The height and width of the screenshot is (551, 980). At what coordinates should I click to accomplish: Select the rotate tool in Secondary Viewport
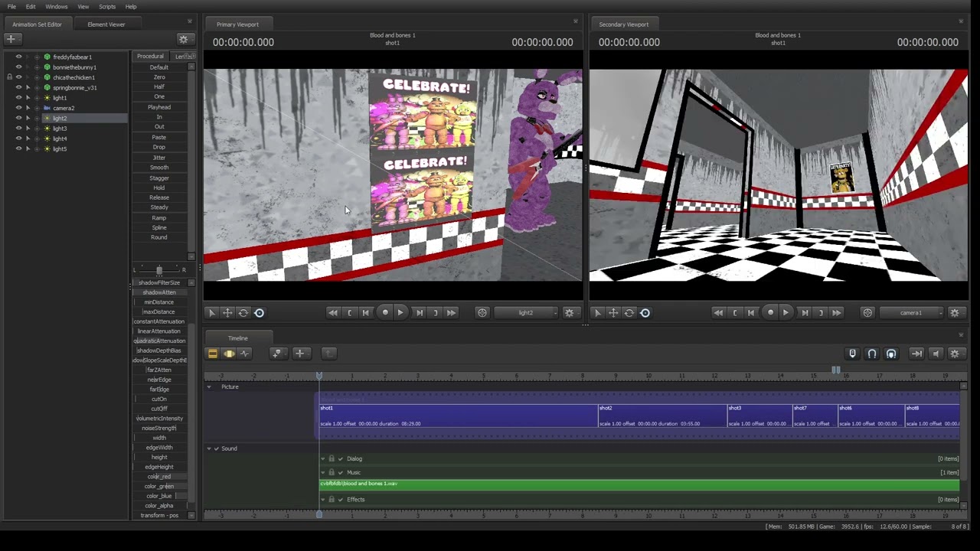tap(629, 312)
